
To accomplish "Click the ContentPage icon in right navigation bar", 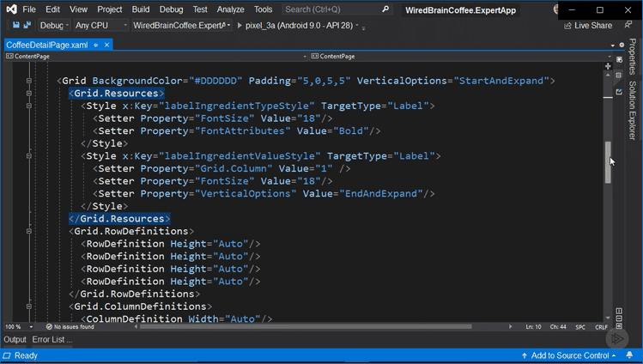I will 314,56.
